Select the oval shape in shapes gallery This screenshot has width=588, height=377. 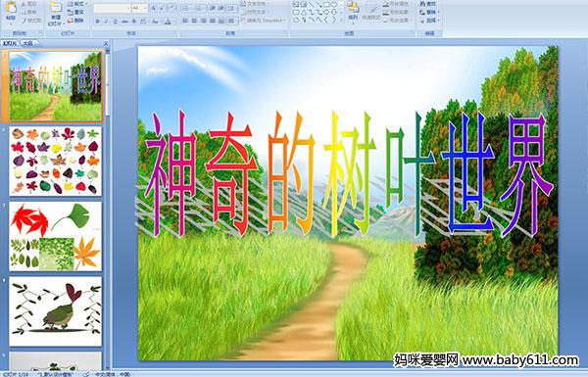[334, 5]
